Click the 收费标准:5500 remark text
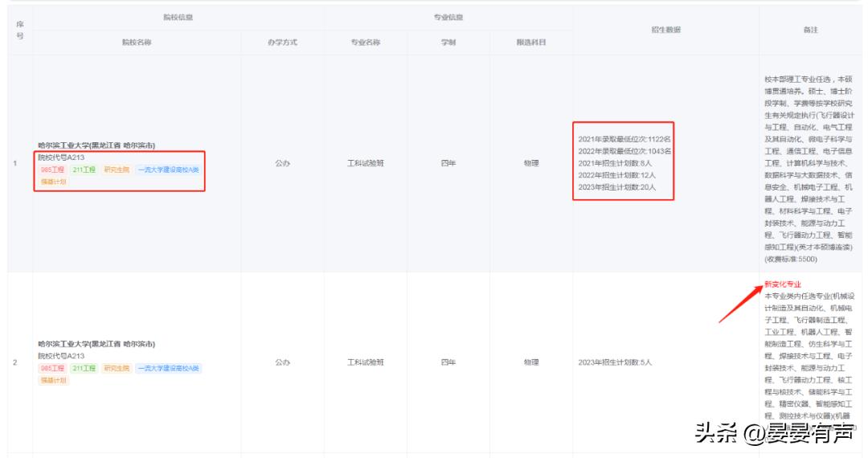 pos(791,260)
